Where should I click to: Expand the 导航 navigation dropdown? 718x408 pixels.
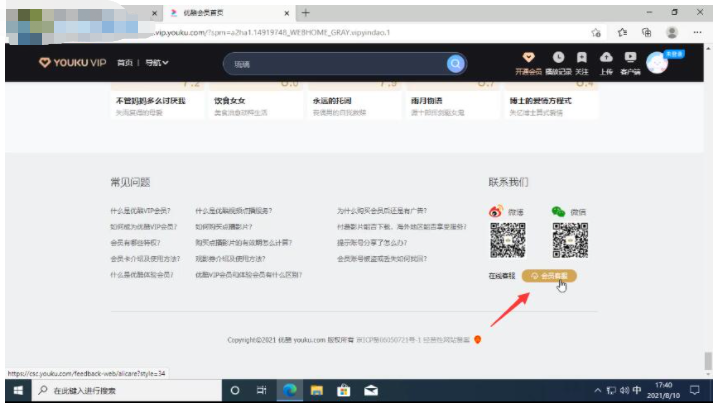pyautogui.click(x=157, y=63)
